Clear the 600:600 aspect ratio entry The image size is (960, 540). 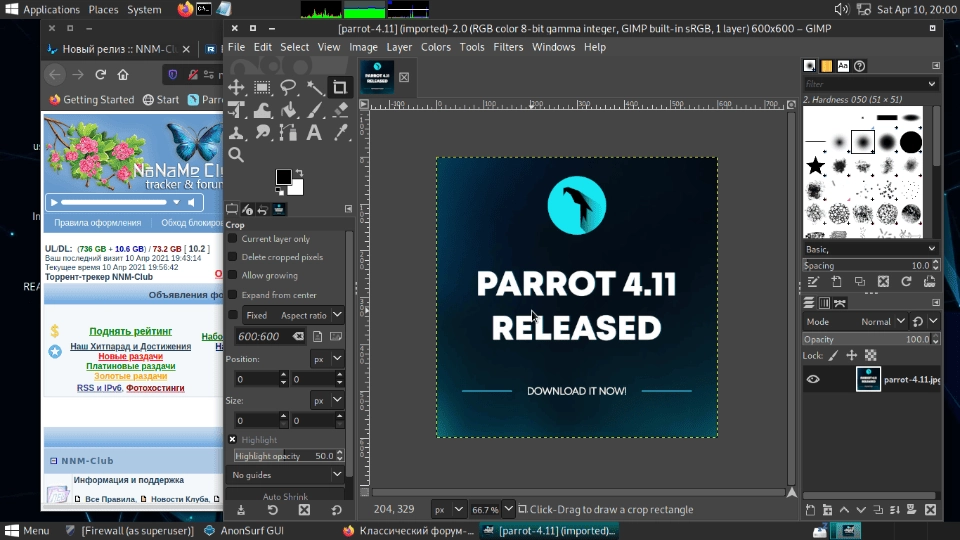(x=298, y=336)
